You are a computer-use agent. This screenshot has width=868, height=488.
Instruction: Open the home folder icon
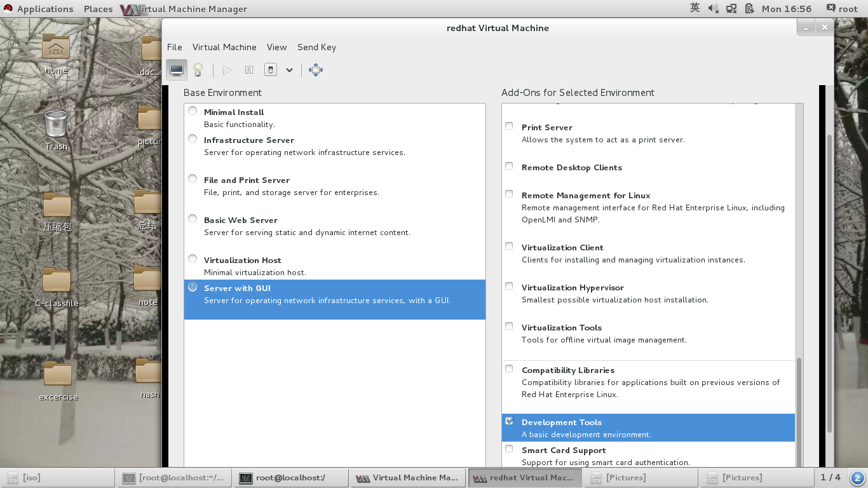coord(56,53)
